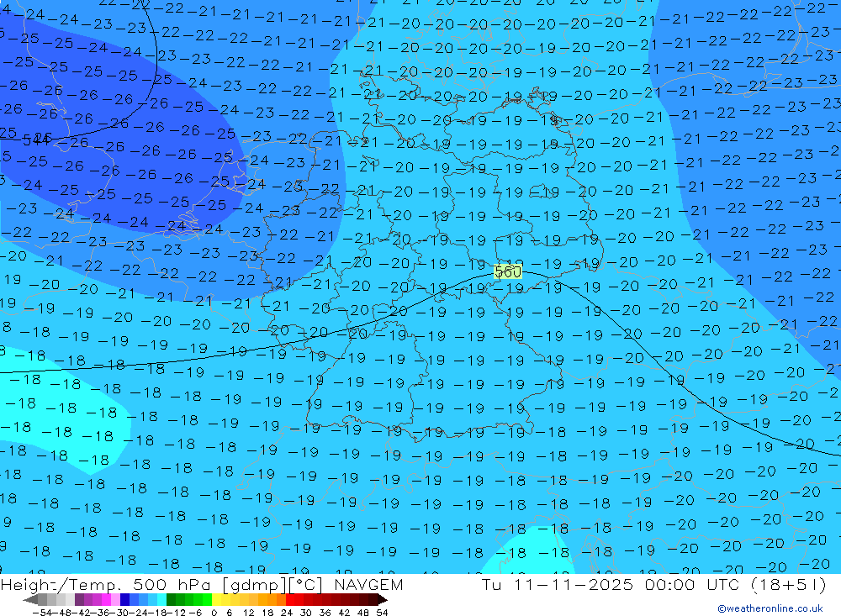Click the 0 value on the color scale

click(x=214, y=613)
